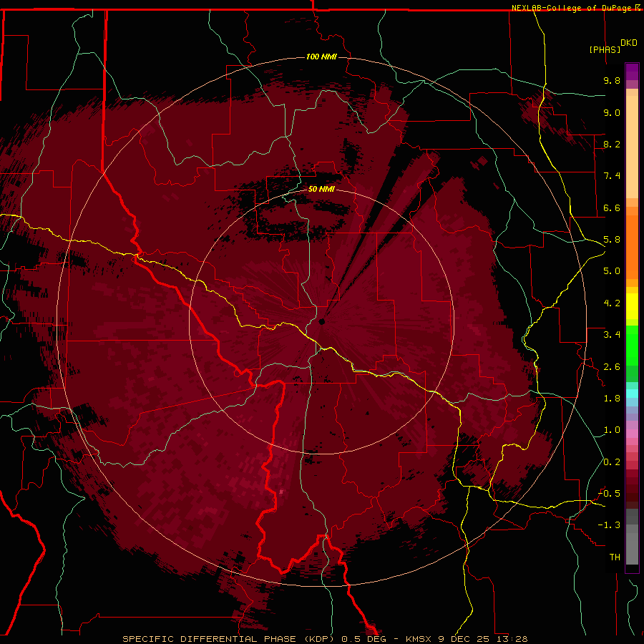Click the 100 NMI range ring label
The width and height of the screenshot is (644, 644).
(x=321, y=57)
